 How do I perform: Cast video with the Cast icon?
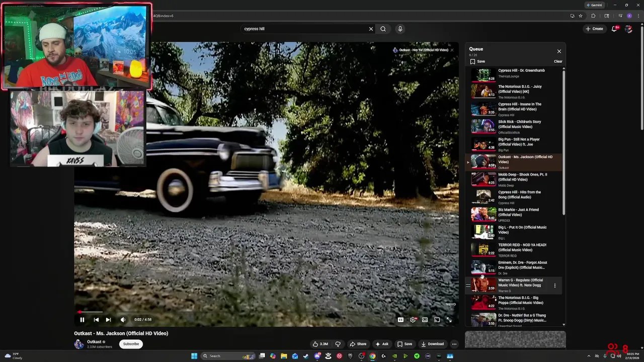click(437, 320)
